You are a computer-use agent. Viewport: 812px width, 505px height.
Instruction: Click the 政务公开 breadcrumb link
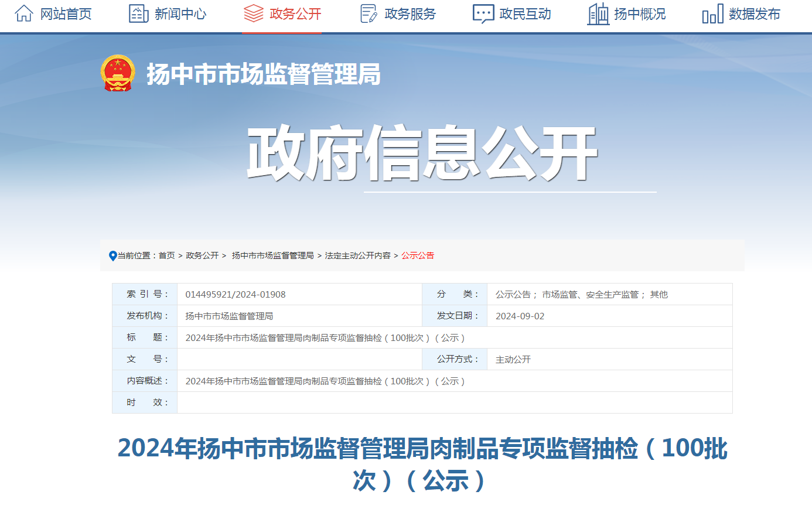202,255
